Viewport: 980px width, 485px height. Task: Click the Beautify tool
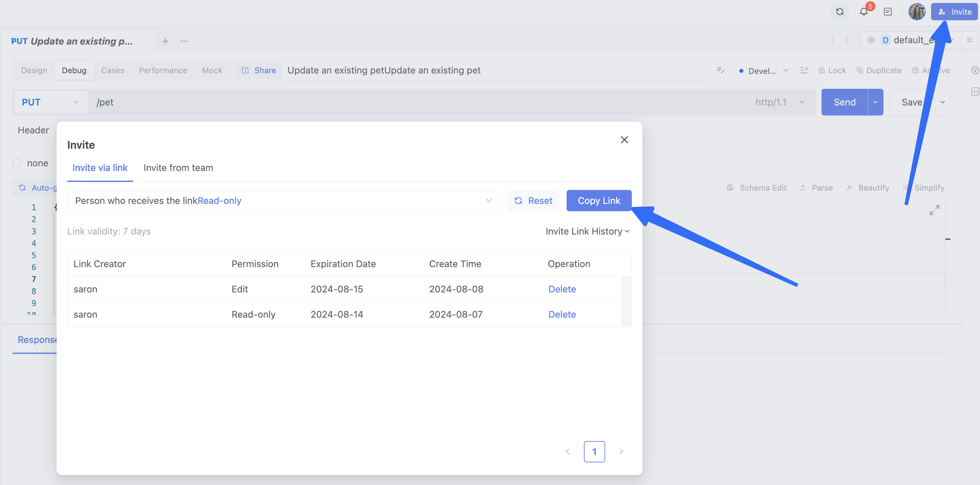(867, 188)
